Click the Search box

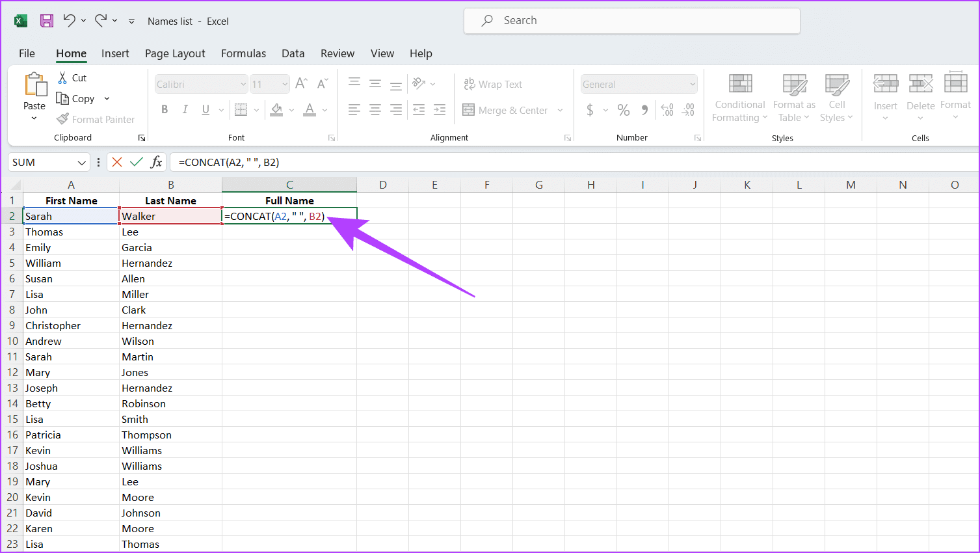tap(632, 21)
